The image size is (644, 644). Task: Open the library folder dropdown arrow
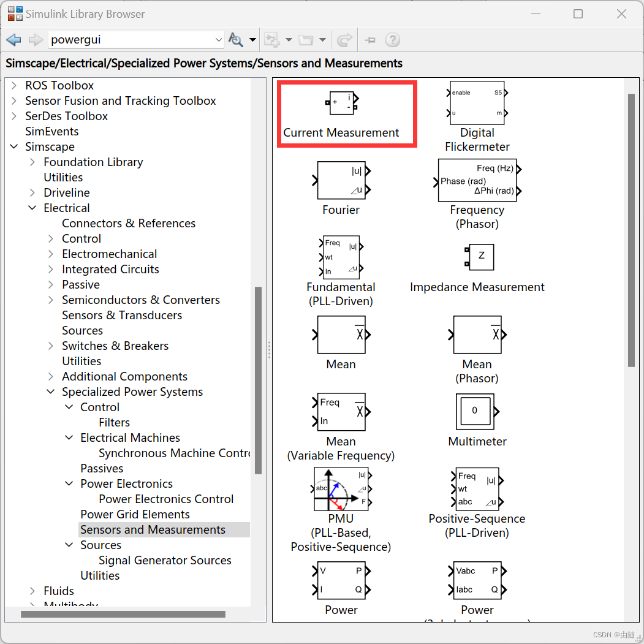coord(322,40)
